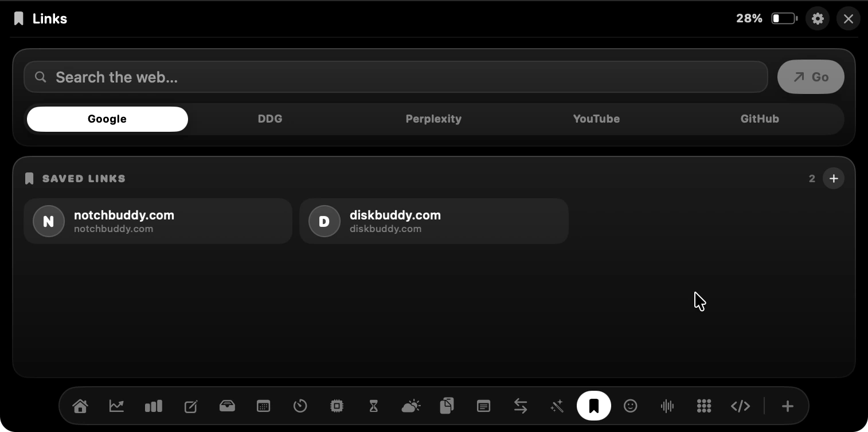The image size is (868, 432).
Task: Open the clipboard documents widget
Action: [447, 406]
